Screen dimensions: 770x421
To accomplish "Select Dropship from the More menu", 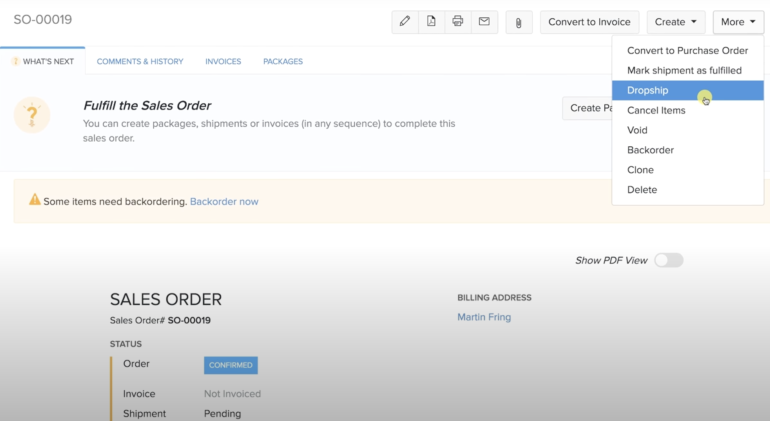I will coord(647,91).
